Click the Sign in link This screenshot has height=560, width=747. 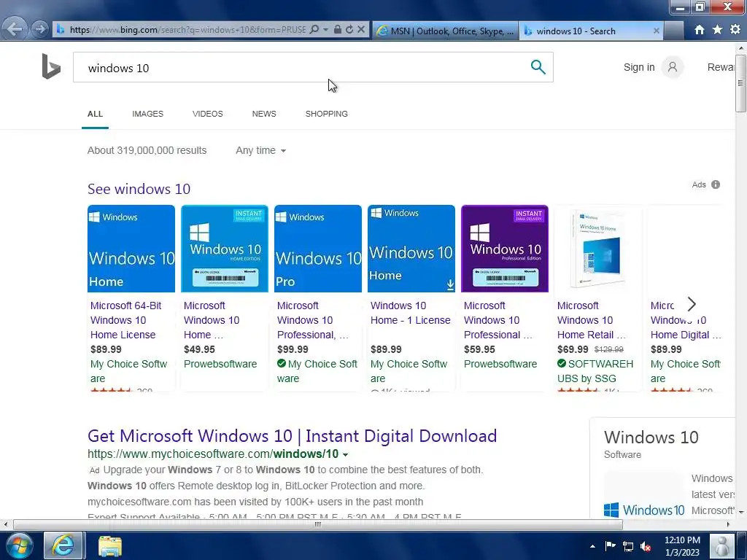[639, 67]
